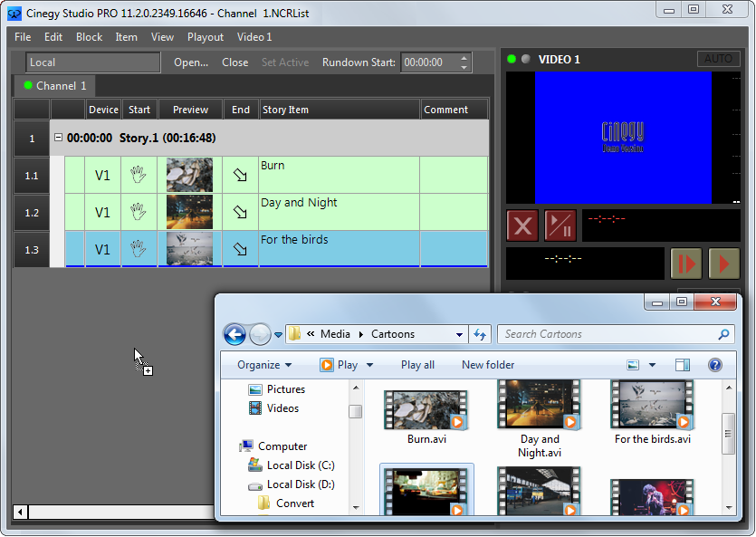
Task: Collapse the Story.1 block
Action: point(58,138)
